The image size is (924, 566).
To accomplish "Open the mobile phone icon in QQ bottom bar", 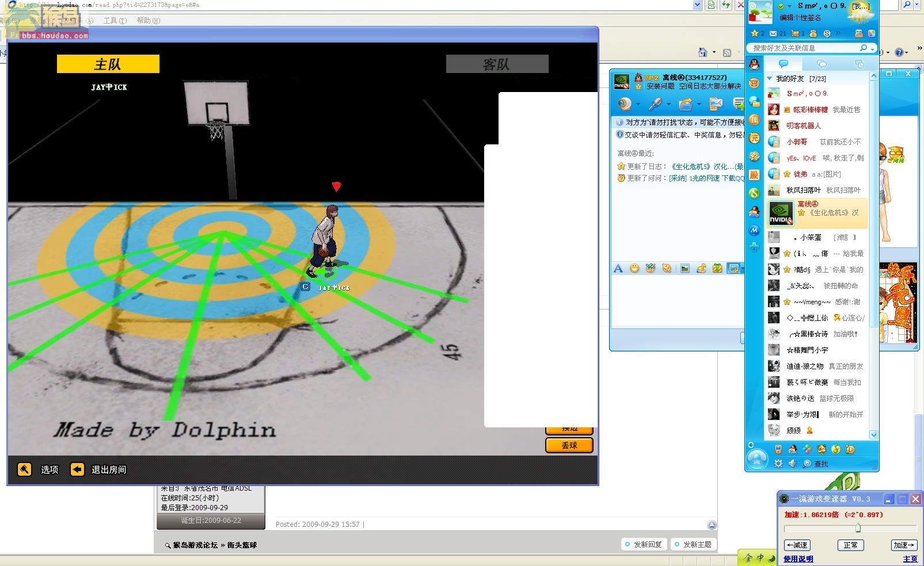I will [778, 449].
